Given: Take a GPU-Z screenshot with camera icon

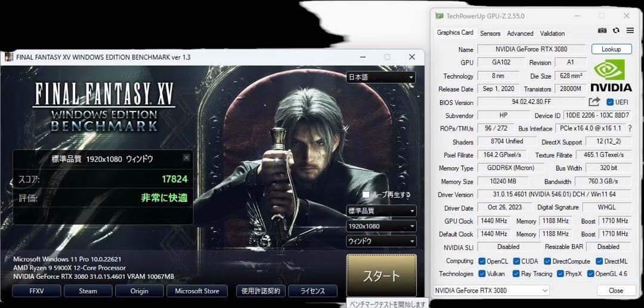Looking at the screenshot, I should [x=602, y=30].
